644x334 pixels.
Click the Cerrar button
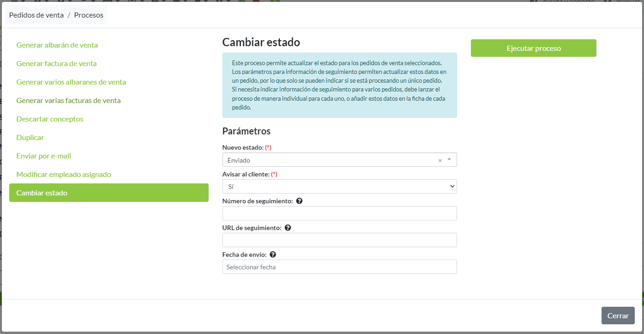click(x=618, y=316)
